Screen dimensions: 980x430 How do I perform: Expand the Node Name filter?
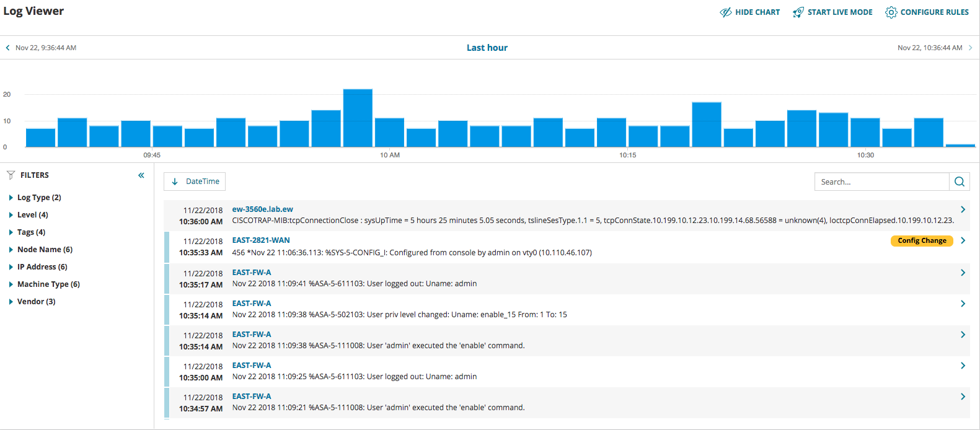tap(40, 250)
